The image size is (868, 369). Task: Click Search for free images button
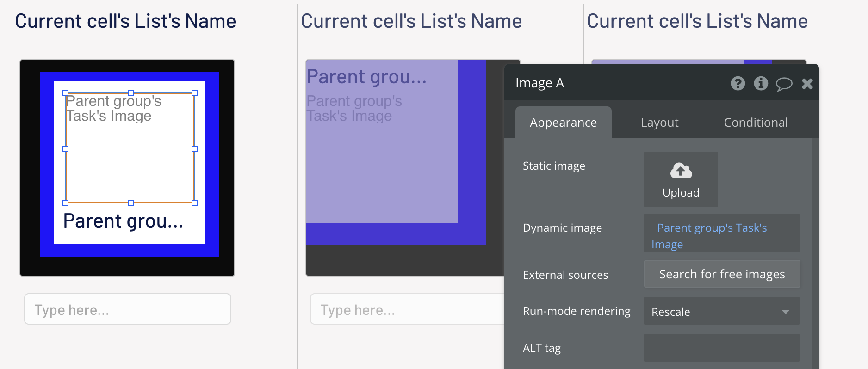pyautogui.click(x=721, y=274)
